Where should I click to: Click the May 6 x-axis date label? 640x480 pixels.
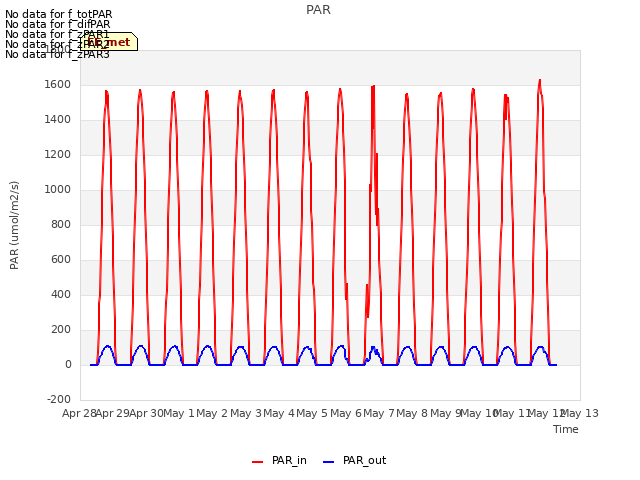(346, 413)
